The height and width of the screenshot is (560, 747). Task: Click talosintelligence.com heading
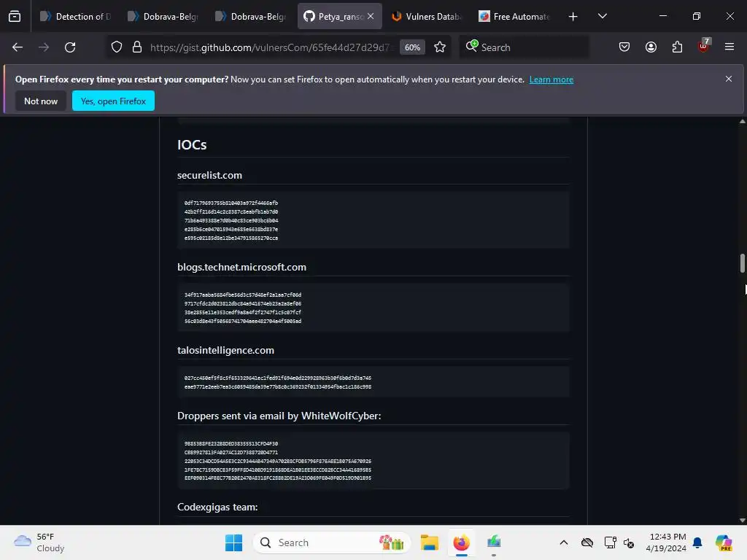click(226, 351)
